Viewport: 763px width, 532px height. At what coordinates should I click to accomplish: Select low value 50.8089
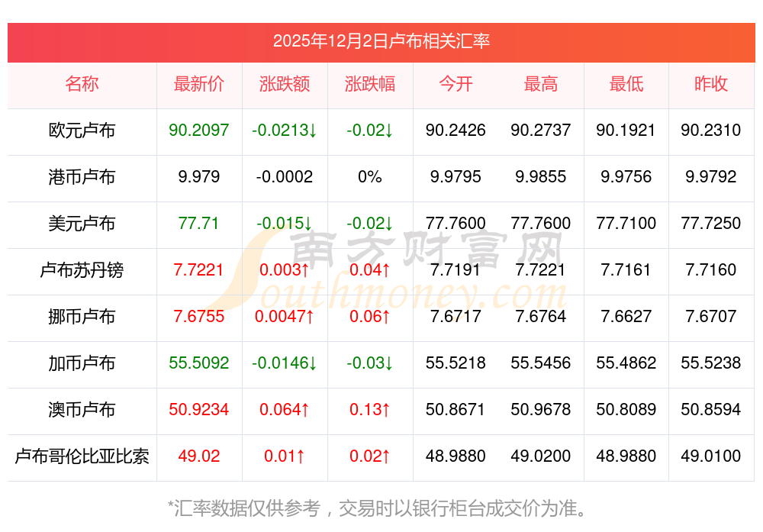pos(626,410)
